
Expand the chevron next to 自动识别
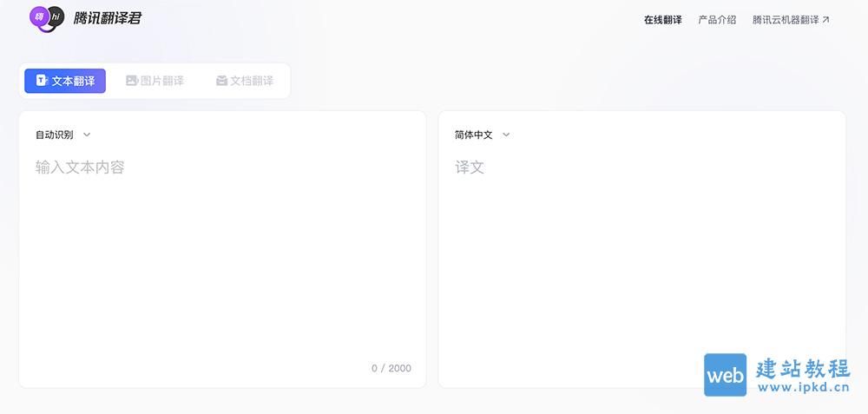[x=86, y=135]
